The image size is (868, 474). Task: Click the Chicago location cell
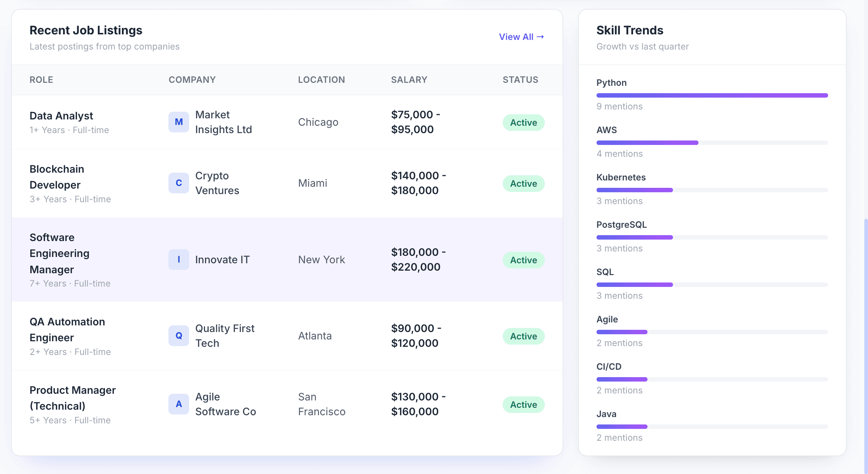pos(318,122)
